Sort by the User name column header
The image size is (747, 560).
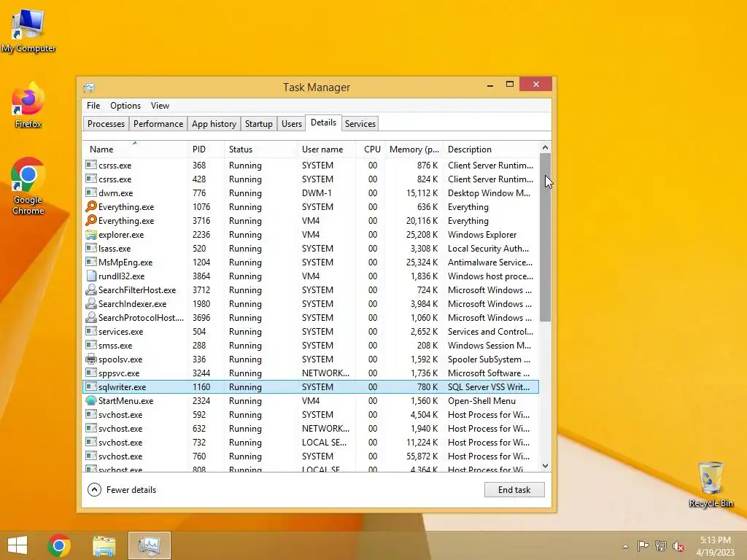pos(326,149)
